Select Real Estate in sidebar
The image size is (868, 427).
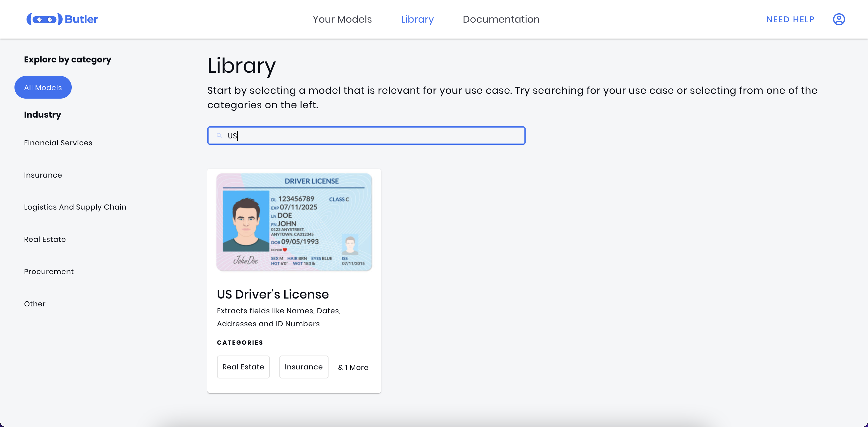pyautogui.click(x=45, y=239)
